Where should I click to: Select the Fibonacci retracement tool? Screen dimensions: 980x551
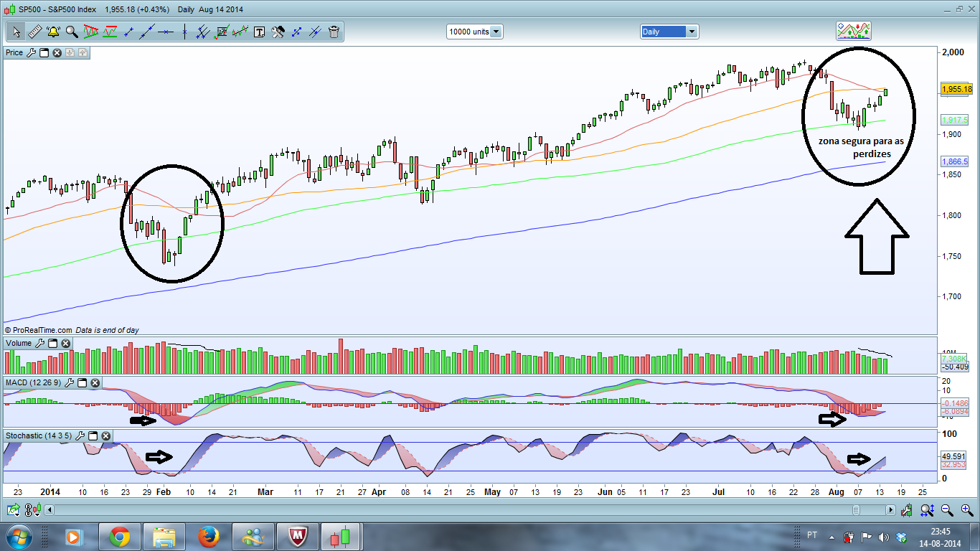tap(222, 32)
